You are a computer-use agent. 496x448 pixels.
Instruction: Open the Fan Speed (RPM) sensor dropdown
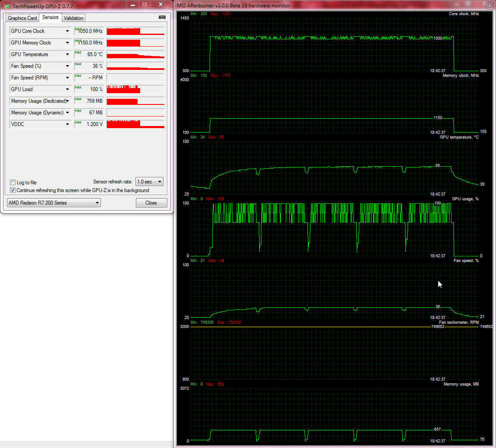(x=67, y=78)
